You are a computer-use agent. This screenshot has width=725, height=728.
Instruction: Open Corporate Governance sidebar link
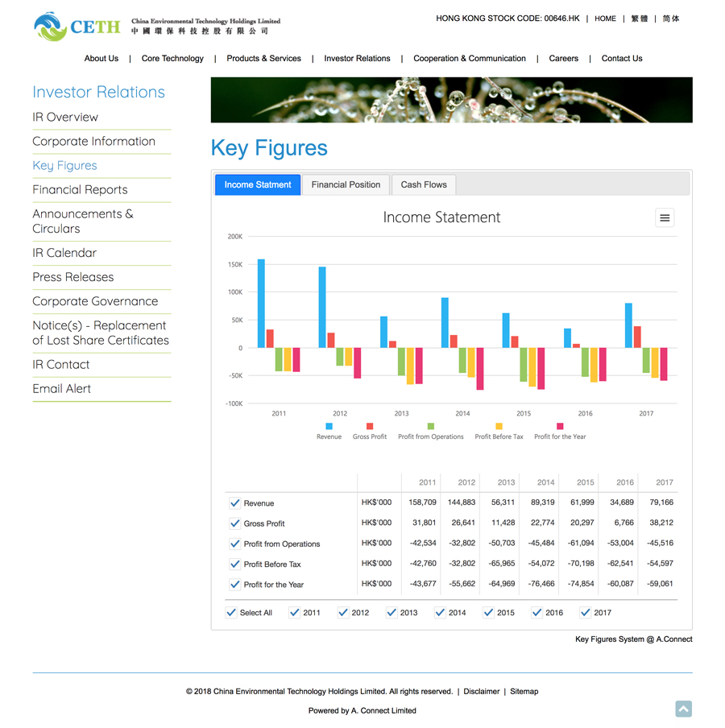point(95,301)
